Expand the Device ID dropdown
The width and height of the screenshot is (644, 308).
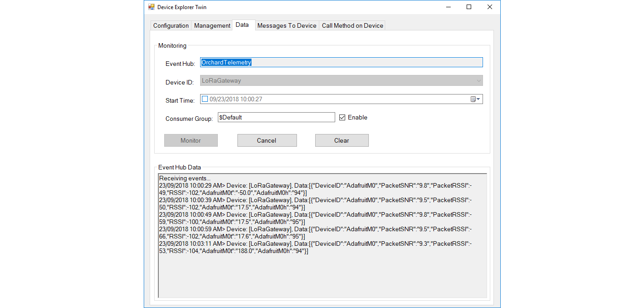478,81
